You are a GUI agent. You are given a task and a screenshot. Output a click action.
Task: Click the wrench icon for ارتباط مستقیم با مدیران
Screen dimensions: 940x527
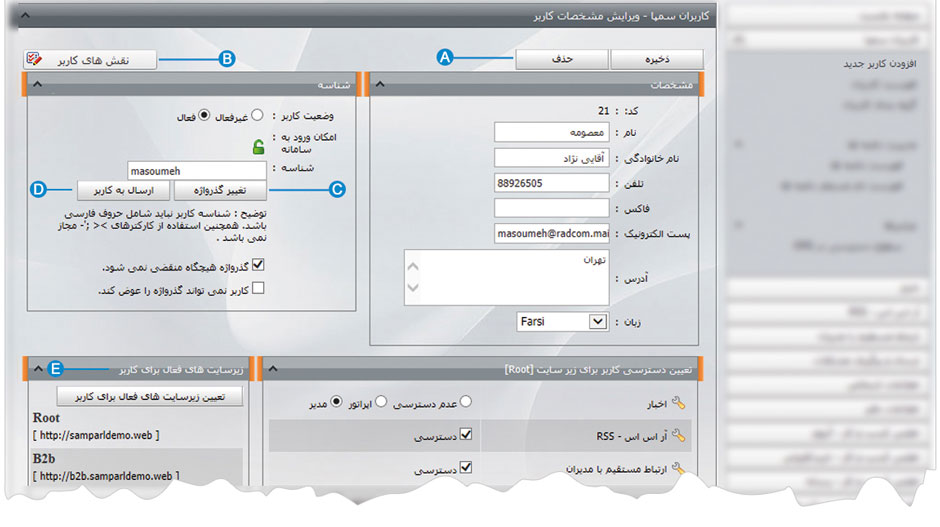pos(680,467)
